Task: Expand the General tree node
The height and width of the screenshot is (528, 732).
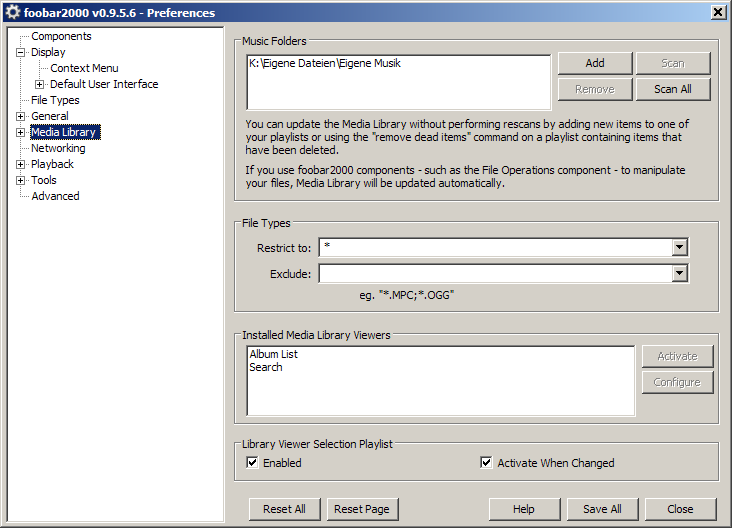Action: (x=21, y=116)
